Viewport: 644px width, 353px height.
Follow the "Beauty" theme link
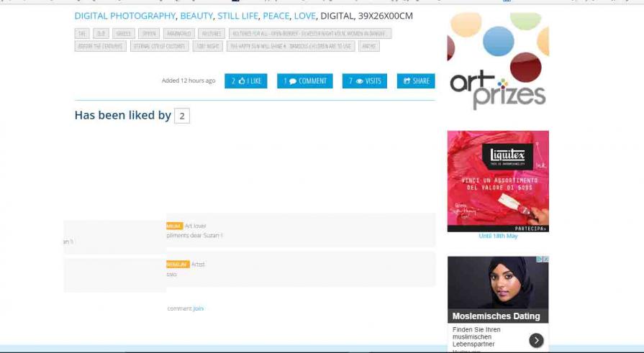pyautogui.click(x=196, y=16)
